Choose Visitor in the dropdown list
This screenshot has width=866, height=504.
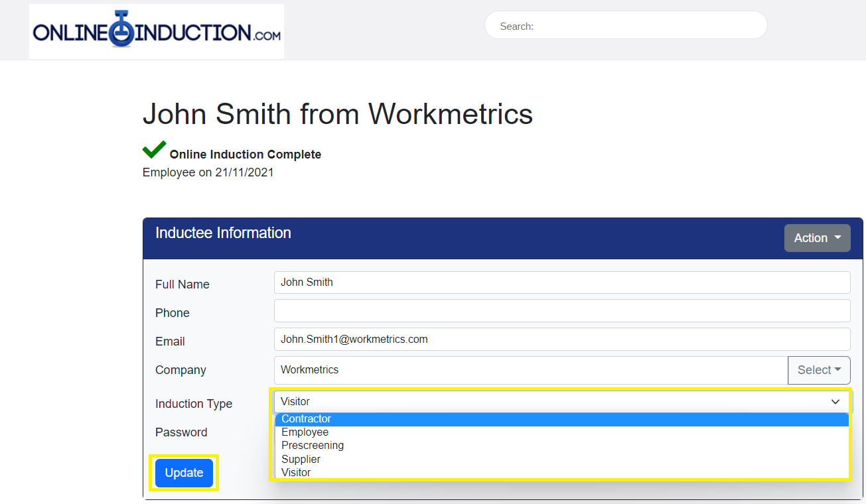click(x=296, y=473)
